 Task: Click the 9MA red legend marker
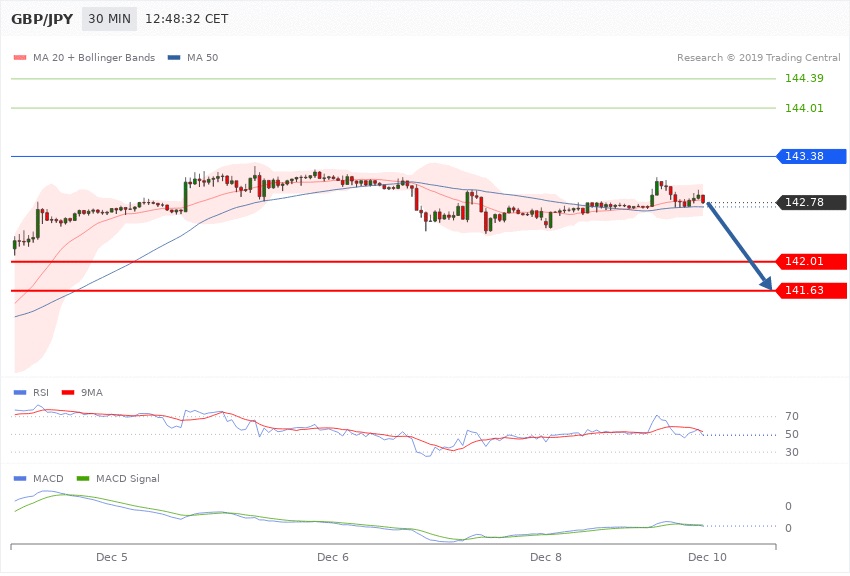point(69,393)
